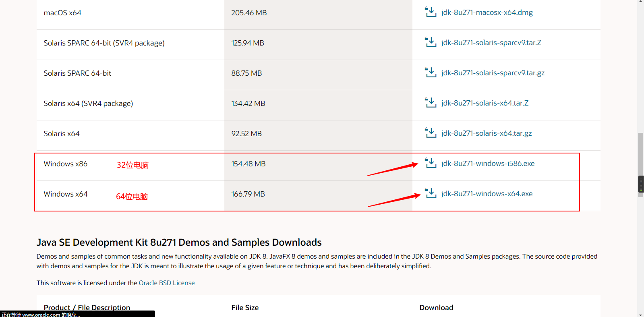
Task: Click the Demos and Samples Downloads heading
Action: [179, 242]
